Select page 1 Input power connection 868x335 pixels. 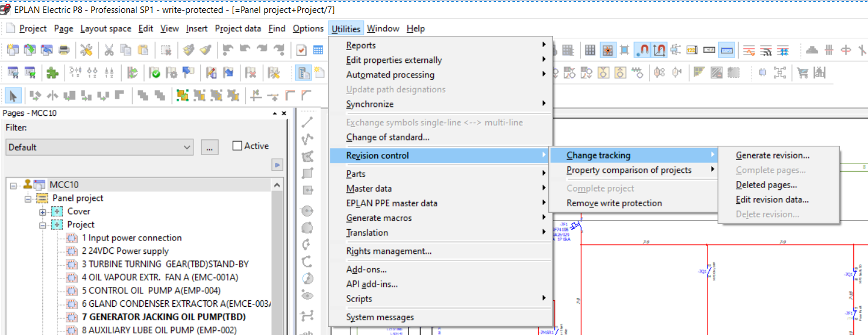(x=131, y=238)
